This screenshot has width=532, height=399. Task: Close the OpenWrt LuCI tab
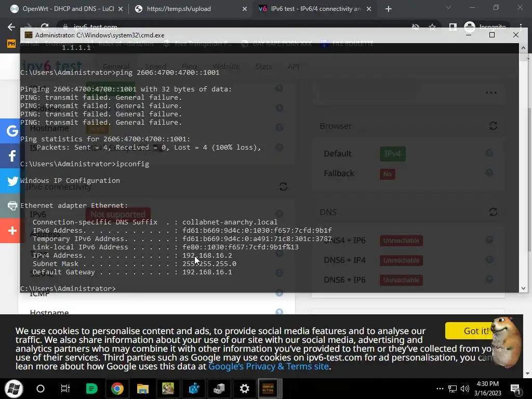click(121, 9)
